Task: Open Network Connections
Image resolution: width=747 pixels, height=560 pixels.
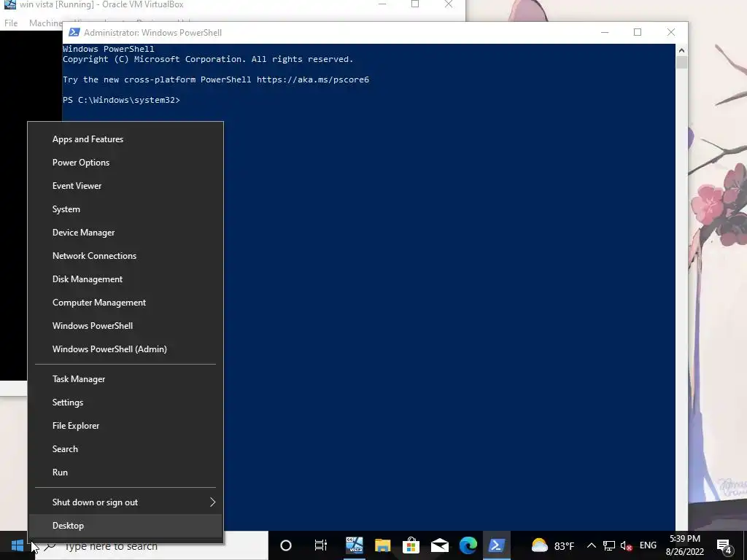Action: click(x=125, y=256)
